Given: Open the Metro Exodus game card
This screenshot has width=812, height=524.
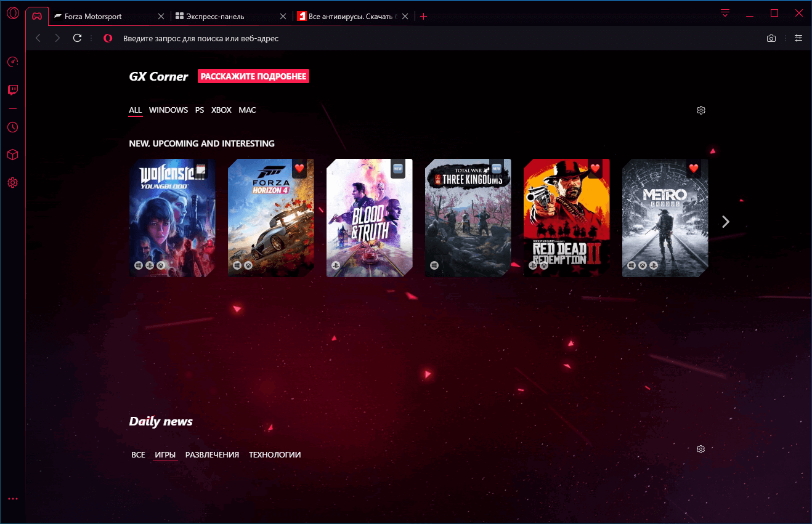Looking at the screenshot, I should tap(665, 218).
